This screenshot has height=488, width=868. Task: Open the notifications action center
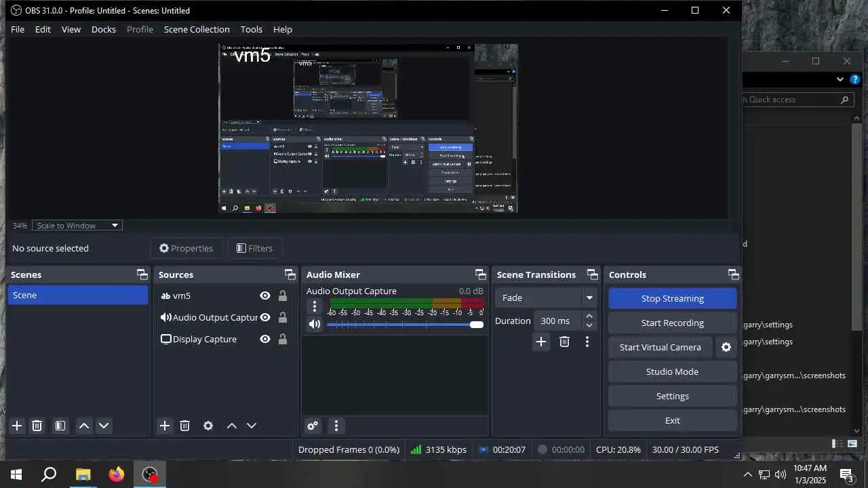(846, 474)
